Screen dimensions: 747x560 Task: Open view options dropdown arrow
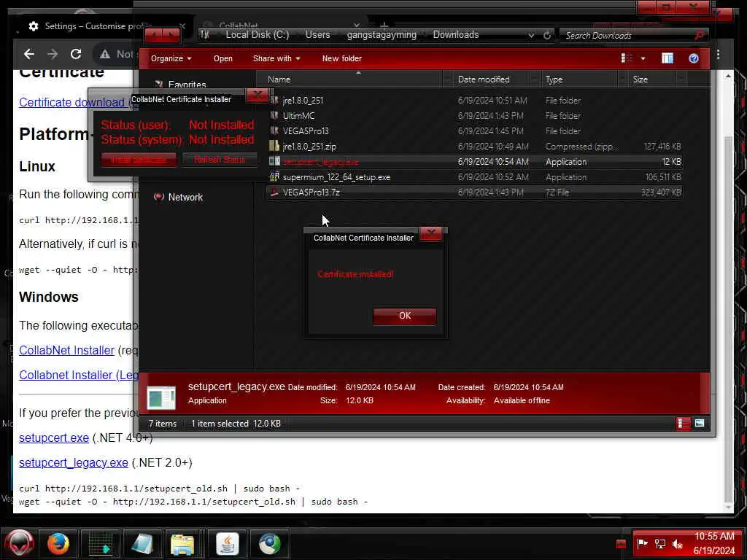coord(643,58)
